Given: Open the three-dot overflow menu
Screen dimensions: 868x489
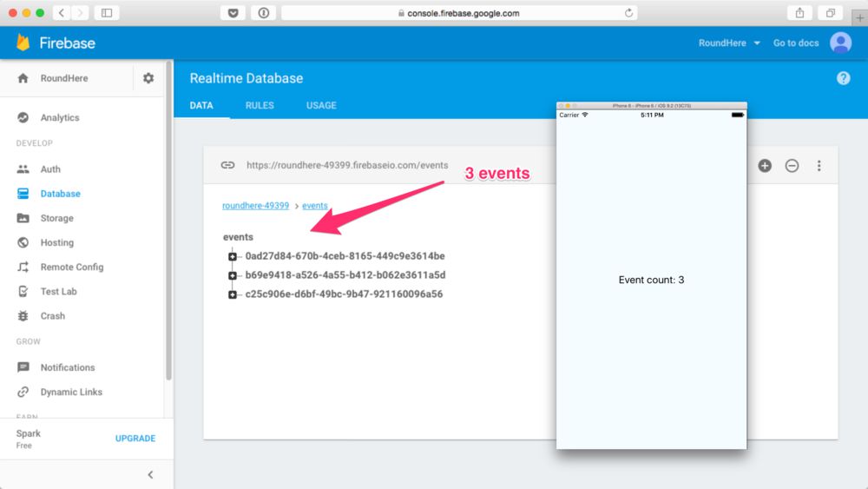Looking at the screenshot, I should tap(819, 166).
